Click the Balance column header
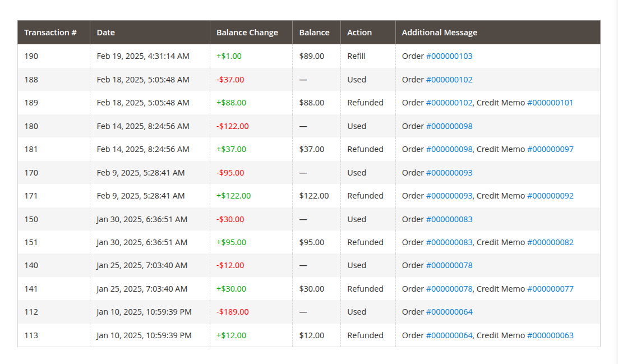The width and height of the screenshot is (618, 364). point(315,33)
